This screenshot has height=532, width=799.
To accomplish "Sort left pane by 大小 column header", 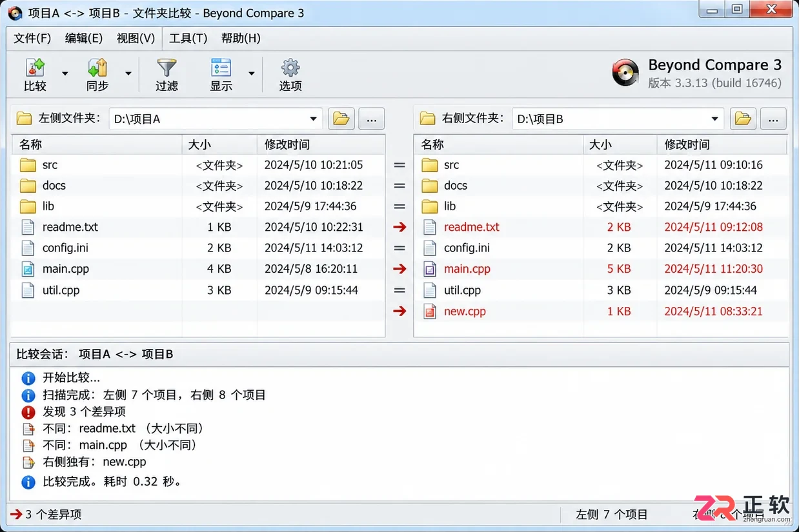I will (x=219, y=144).
